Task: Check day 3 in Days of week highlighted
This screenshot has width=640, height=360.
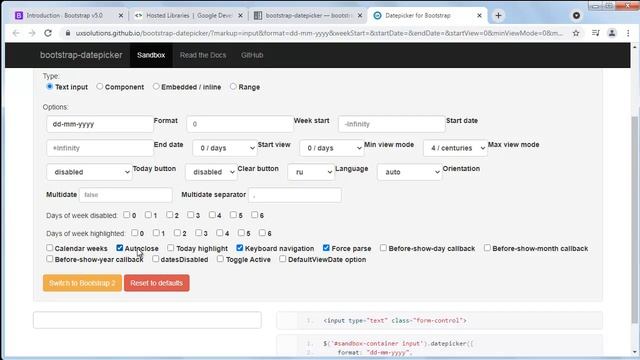Action: 198,233
